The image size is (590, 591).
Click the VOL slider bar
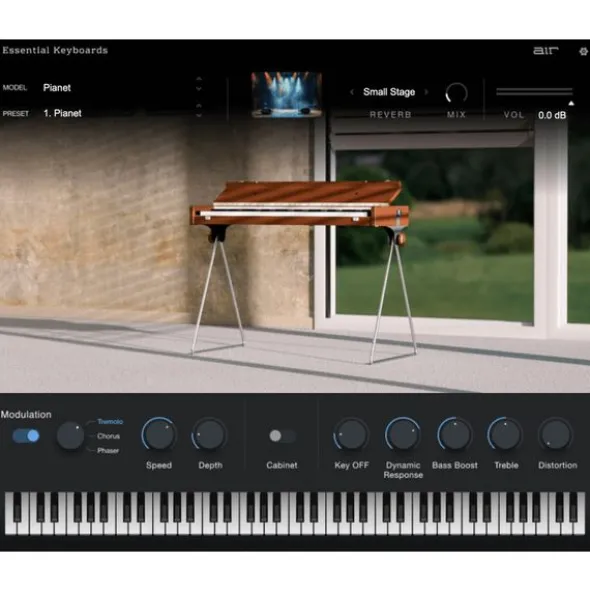[x=534, y=92]
